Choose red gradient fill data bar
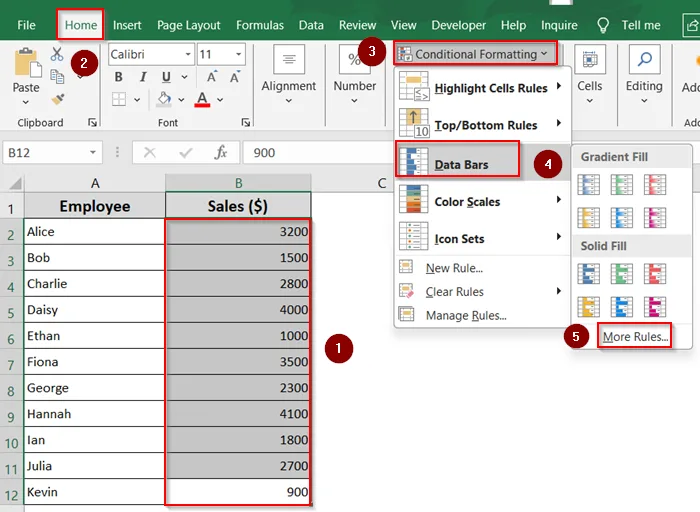The width and height of the screenshot is (700, 512). (655, 185)
